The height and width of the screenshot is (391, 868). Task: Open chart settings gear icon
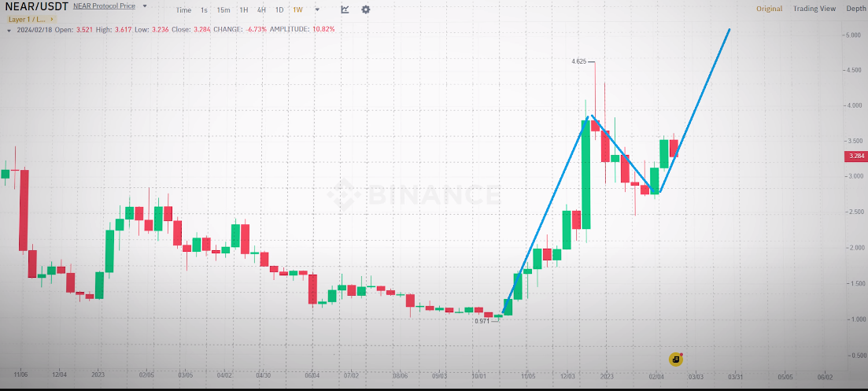coord(366,9)
